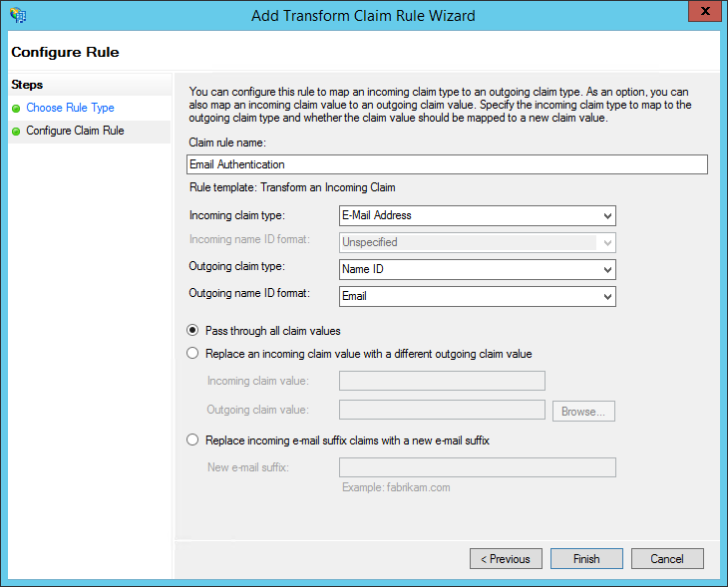The width and height of the screenshot is (728, 587).
Task: Click the Incoming claim value field
Action: point(442,381)
